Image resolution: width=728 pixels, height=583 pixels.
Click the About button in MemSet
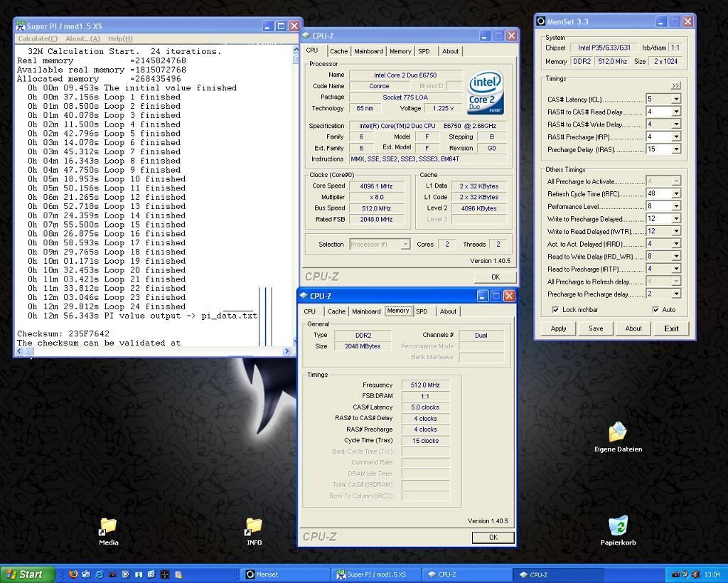click(x=633, y=328)
